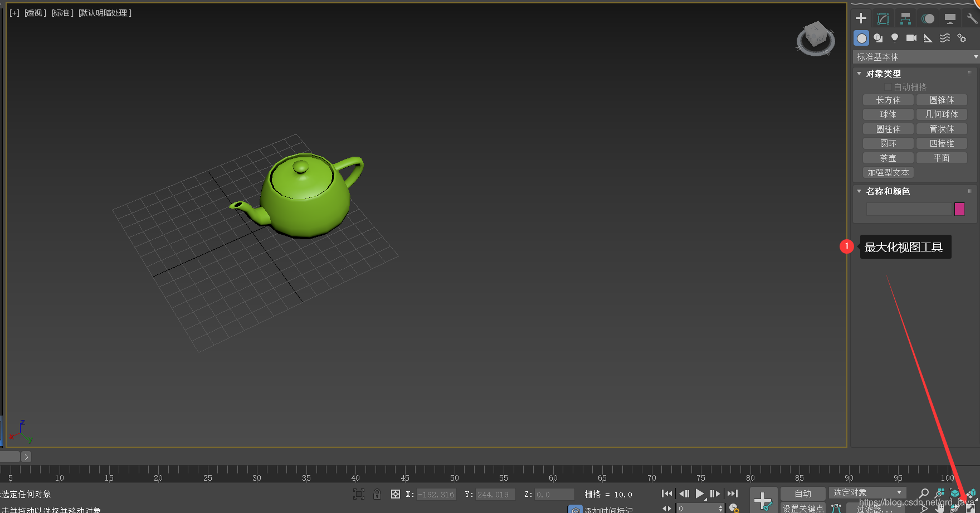Click the current frame number field

coord(696,508)
